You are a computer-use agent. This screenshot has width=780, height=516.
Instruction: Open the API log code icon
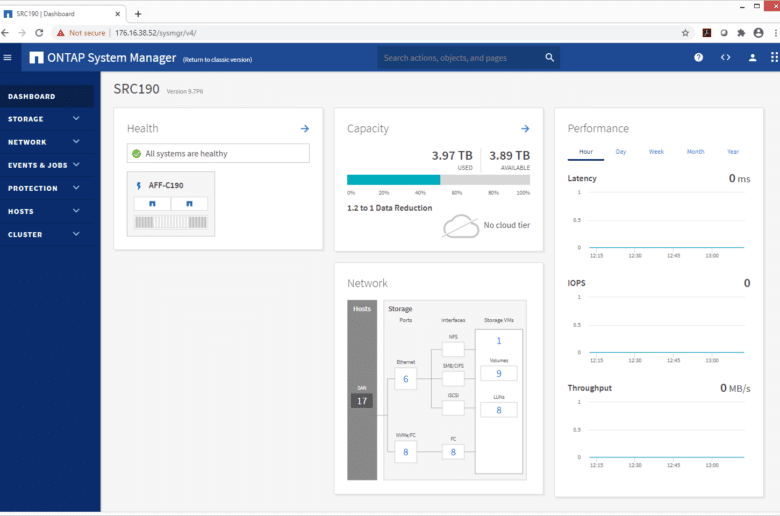tap(725, 58)
